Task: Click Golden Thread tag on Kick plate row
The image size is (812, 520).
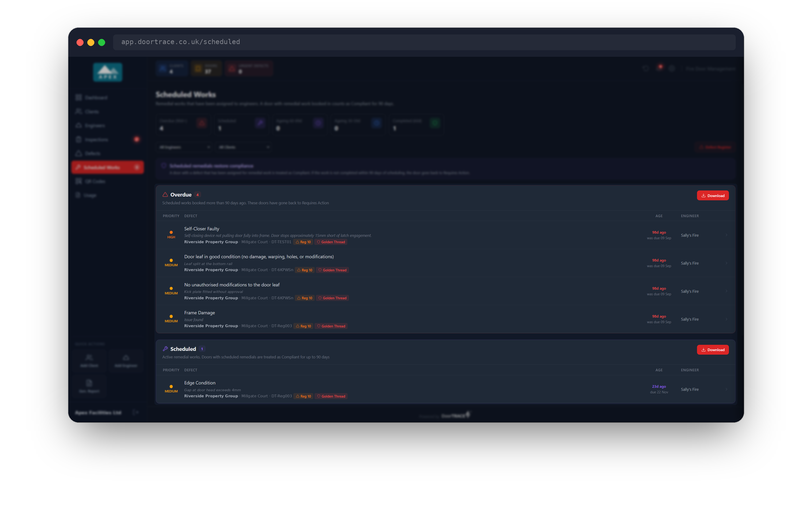Action: [332, 298]
